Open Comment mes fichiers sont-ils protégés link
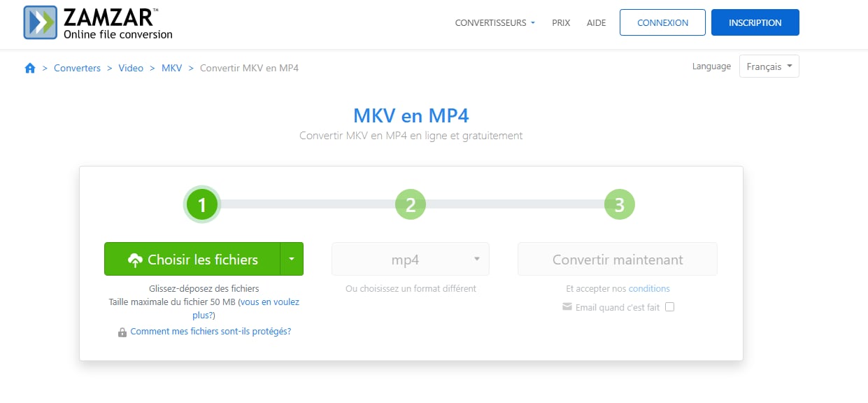868x403 pixels. (211, 332)
